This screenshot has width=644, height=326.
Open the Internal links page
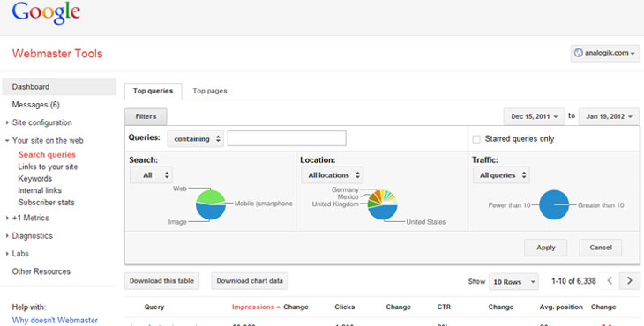[40, 190]
